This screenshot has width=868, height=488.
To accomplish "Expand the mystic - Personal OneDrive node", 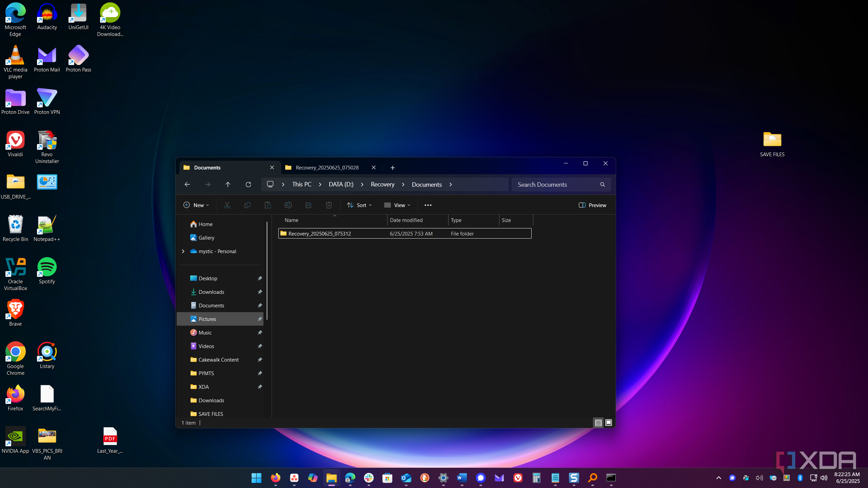I will click(x=183, y=251).
